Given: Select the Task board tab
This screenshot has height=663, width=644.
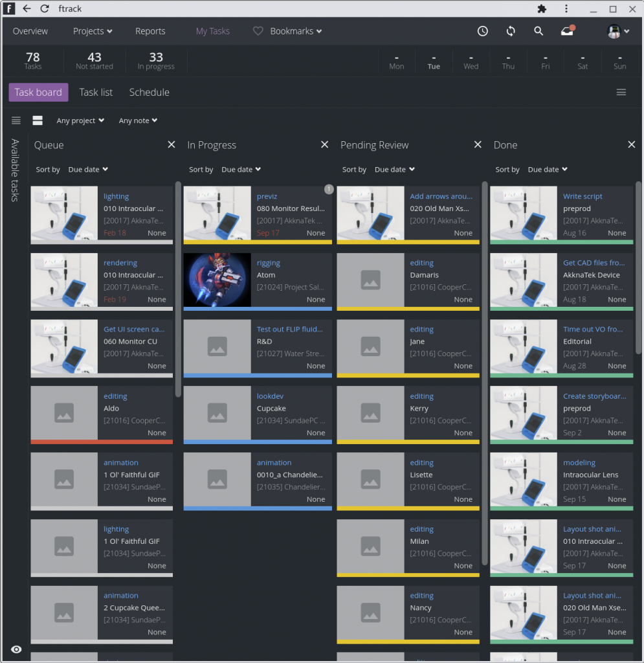Looking at the screenshot, I should 38,92.
